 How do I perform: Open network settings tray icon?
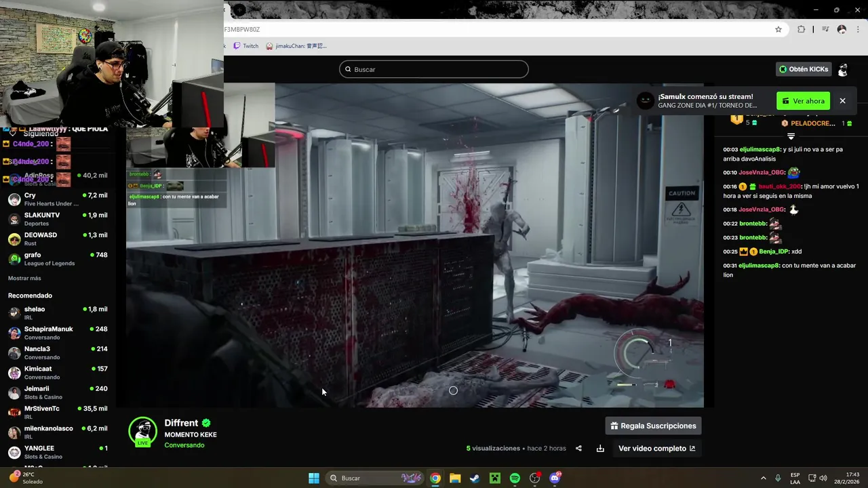click(812, 478)
